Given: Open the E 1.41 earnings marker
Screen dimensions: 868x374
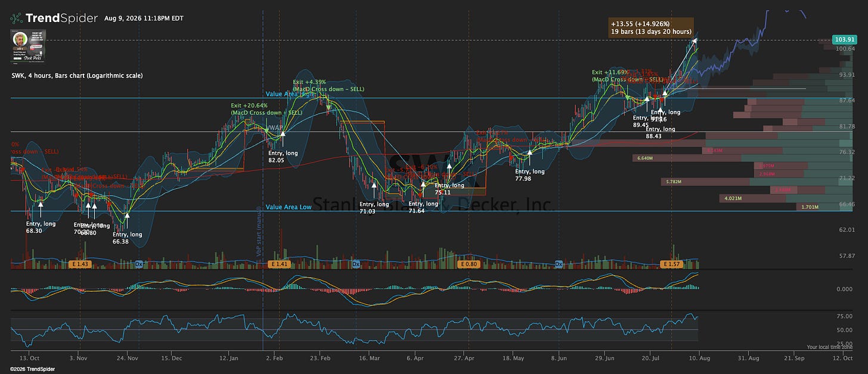Looking at the screenshot, I should pos(278,264).
